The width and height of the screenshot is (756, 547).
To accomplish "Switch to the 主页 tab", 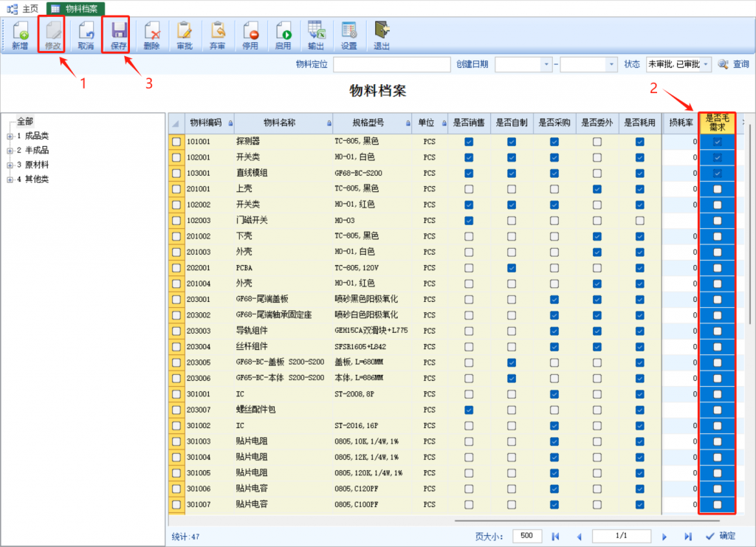I will click(x=24, y=8).
